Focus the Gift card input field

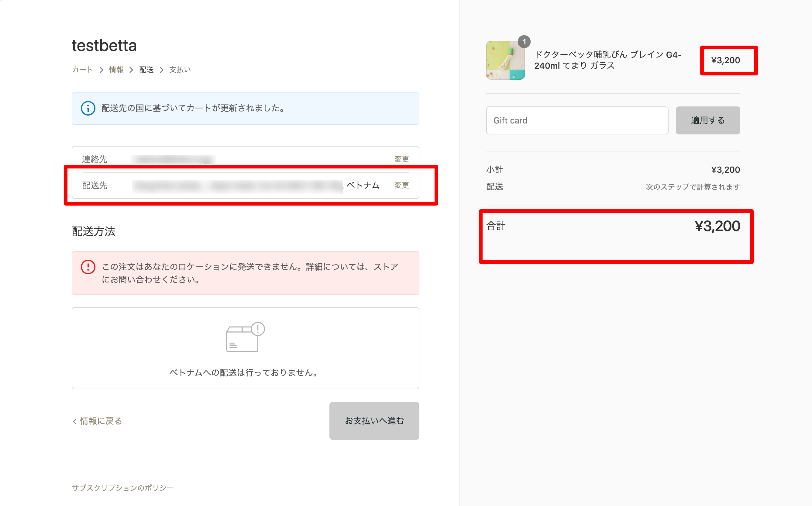pyautogui.click(x=577, y=120)
